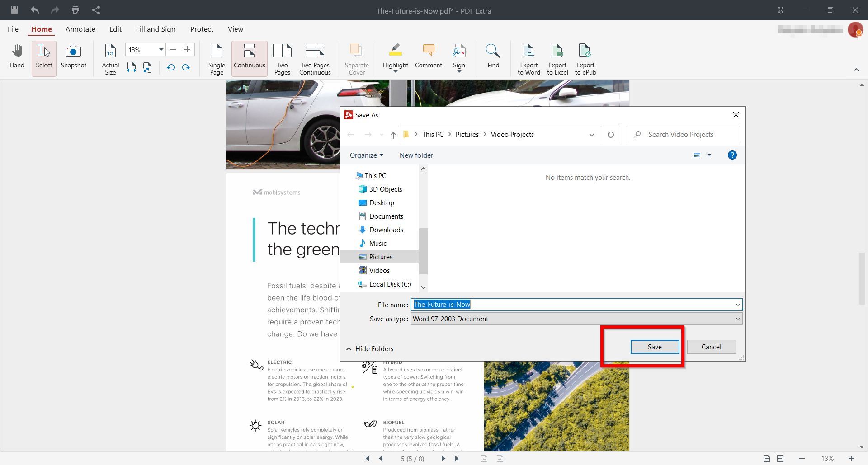Open the zoom percentage dropdown
This screenshot has height=465, width=868.
coord(160,50)
